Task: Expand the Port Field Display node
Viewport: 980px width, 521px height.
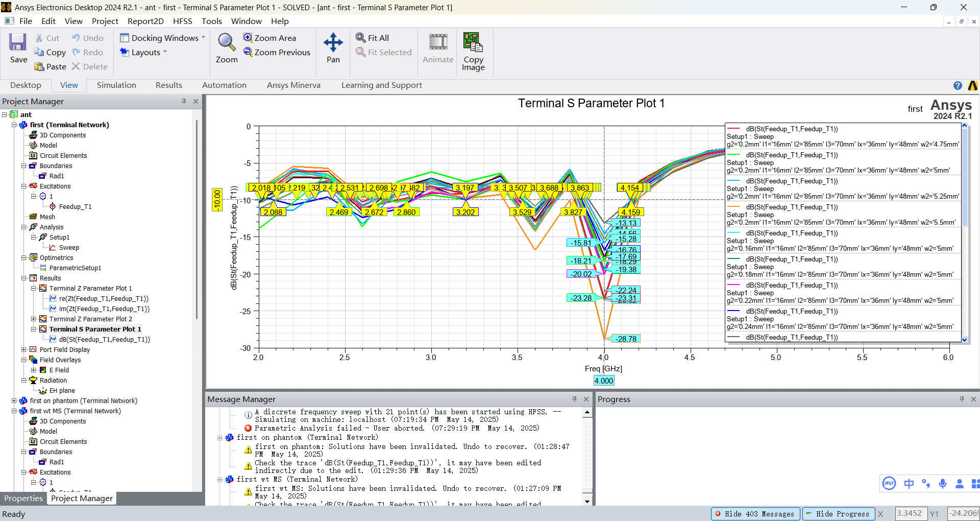Action: pos(24,349)
